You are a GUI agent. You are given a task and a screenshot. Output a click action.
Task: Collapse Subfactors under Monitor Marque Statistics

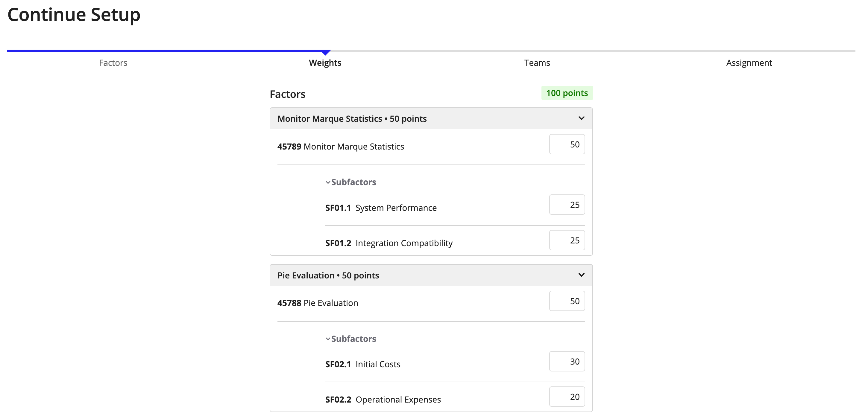[x=350, y=182]
